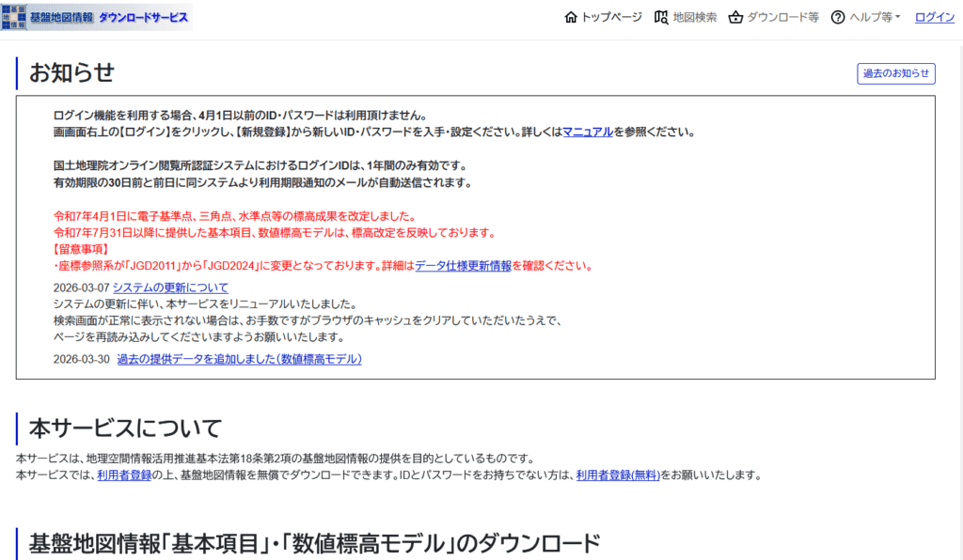Click the 利用者登録(無料) link
This screenshot has height=560, width=963.
(x=618, y=475)
